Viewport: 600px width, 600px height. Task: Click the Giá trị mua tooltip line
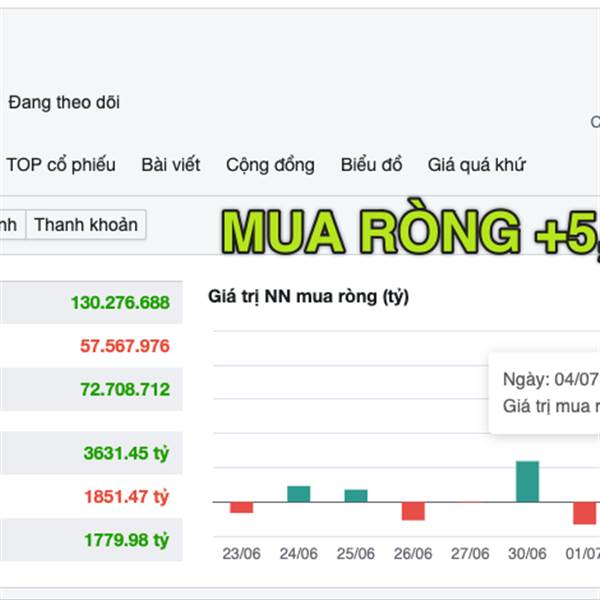pyautogui.click(x=551, y=406)
